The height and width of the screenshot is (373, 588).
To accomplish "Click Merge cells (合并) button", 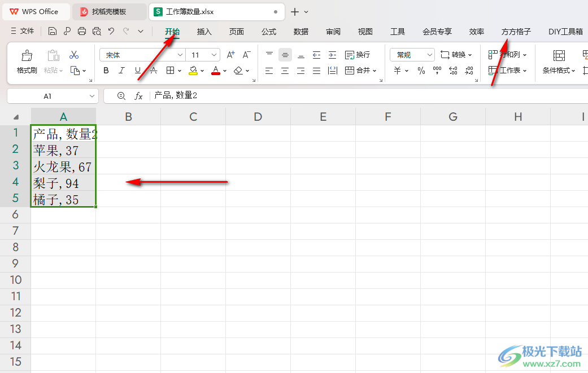I will click(x=360, y=71).
